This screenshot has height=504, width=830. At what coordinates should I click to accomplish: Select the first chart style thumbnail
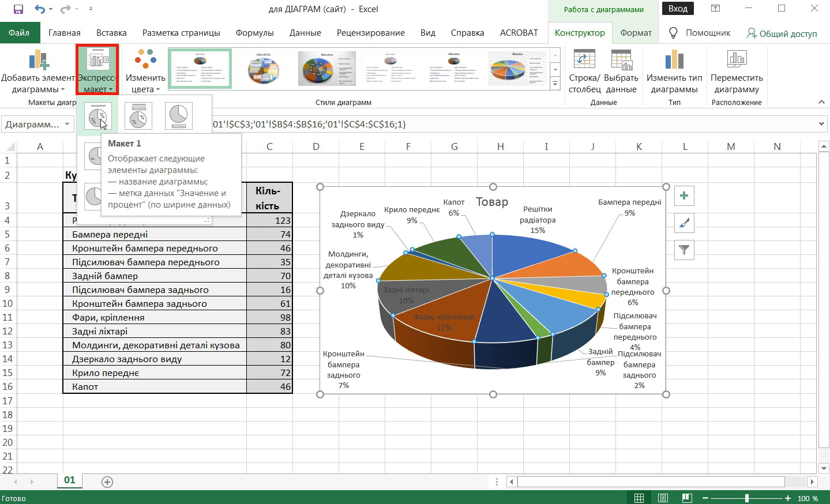coord(200,69)
